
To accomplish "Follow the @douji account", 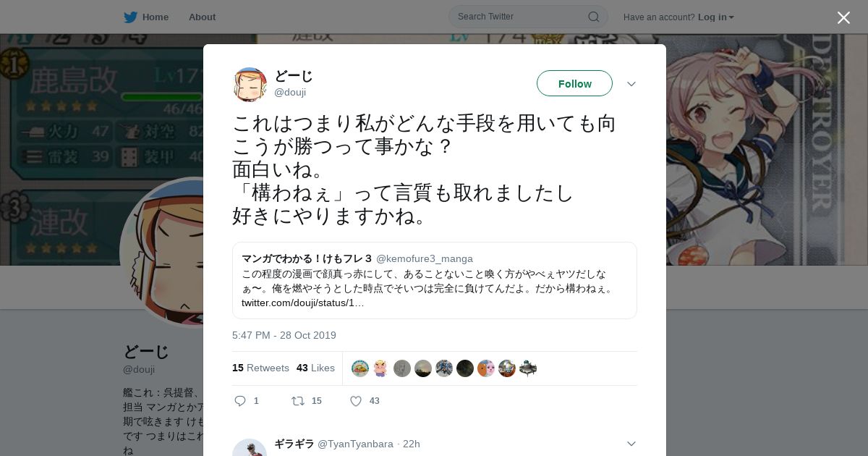I will [x=574, y=83].
